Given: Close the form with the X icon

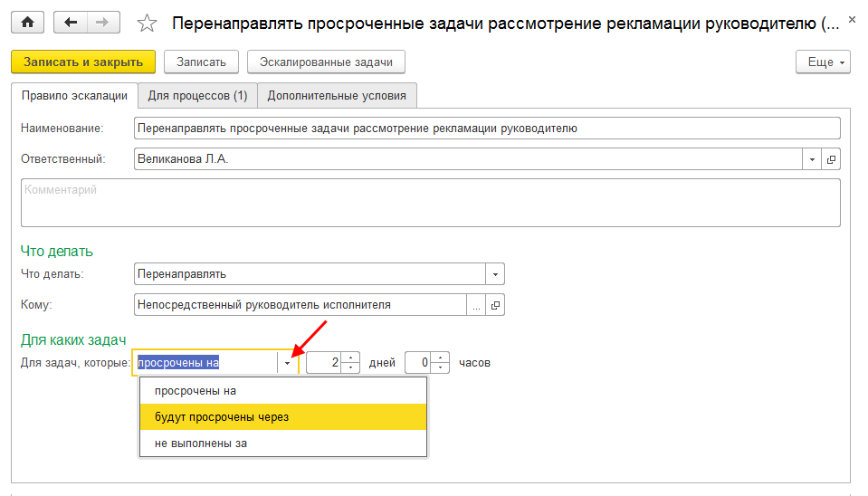Looking at the screenshot, I should (x=851, y=18).
